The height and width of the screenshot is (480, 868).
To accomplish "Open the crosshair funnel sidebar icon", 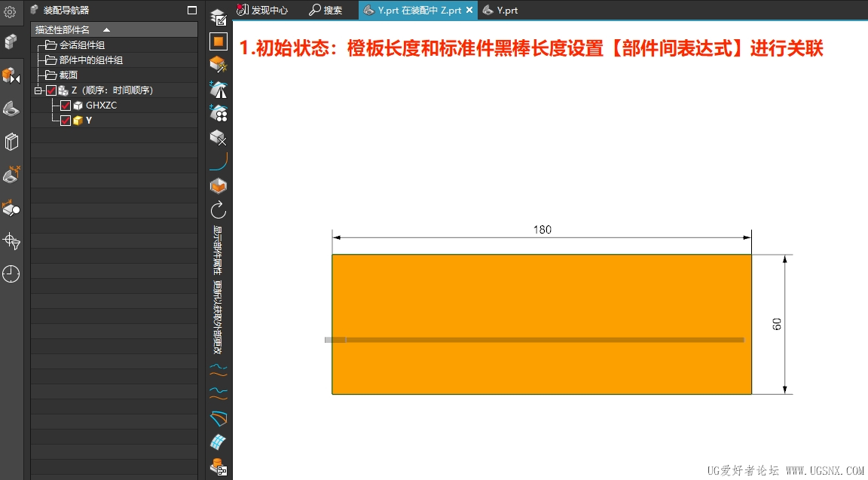I will [x=11, y=241].
